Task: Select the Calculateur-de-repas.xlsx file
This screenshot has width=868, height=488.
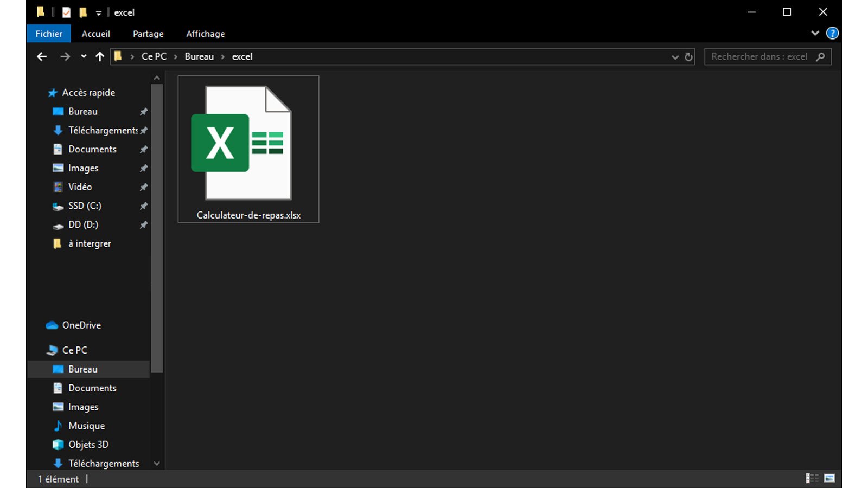Action: click(x=248, y=149)
